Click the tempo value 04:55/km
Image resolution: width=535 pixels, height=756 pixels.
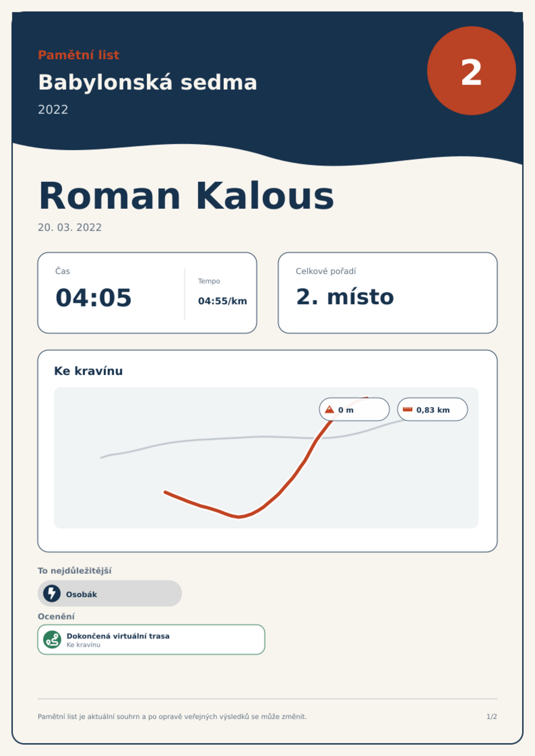tap(222, 301)
